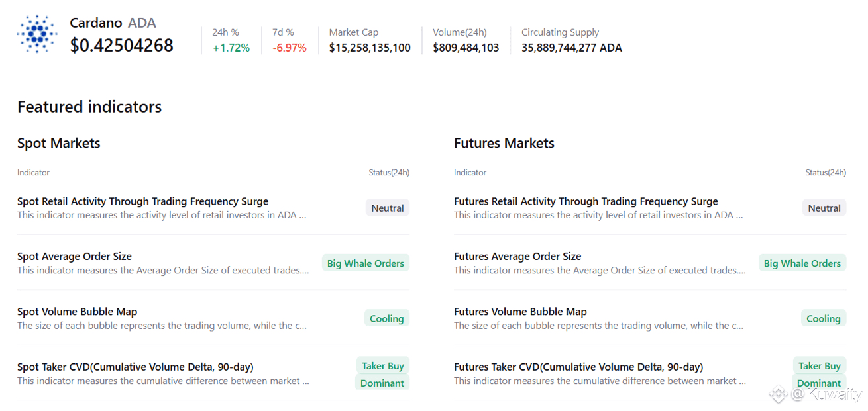Open the Spot Taker CVD indicator

135,367
